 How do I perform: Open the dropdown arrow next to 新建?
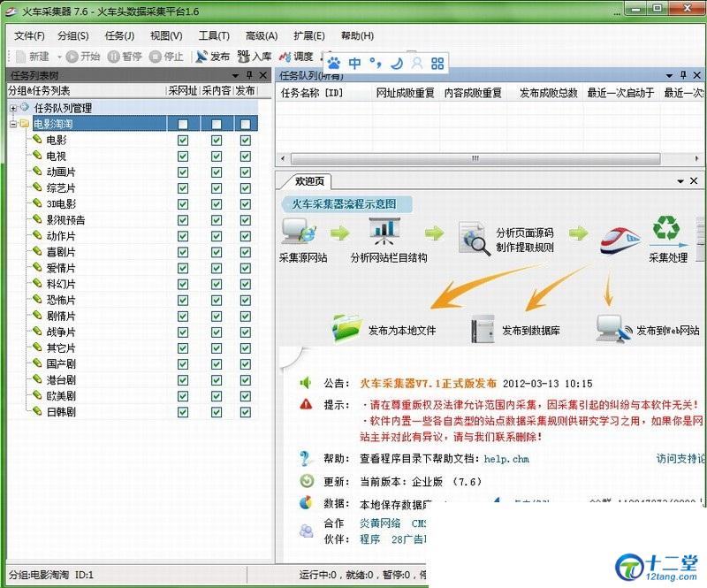pyautogui.click(x=59, y=57)
